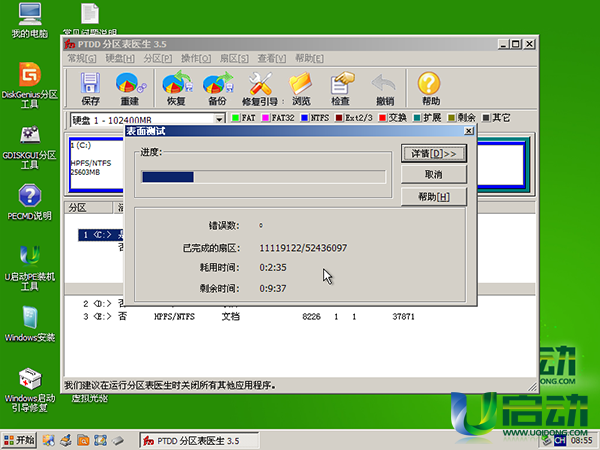Click the 剩余 olive legend swatch
Image resolution: width=600 pixels, height=450 pixels.
coord(452,117)
